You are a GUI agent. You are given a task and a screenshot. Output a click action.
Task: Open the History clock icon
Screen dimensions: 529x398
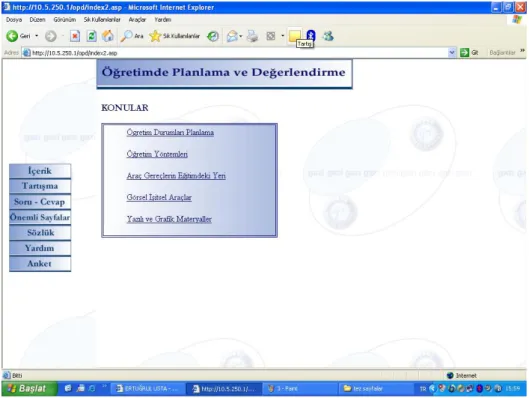[213, 36]
